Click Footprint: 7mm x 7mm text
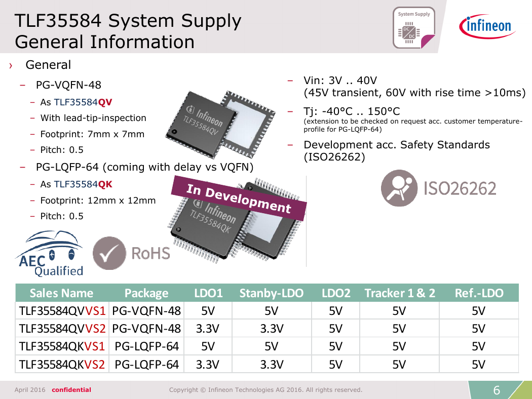The image size is (532, 399). coord(92,134)
